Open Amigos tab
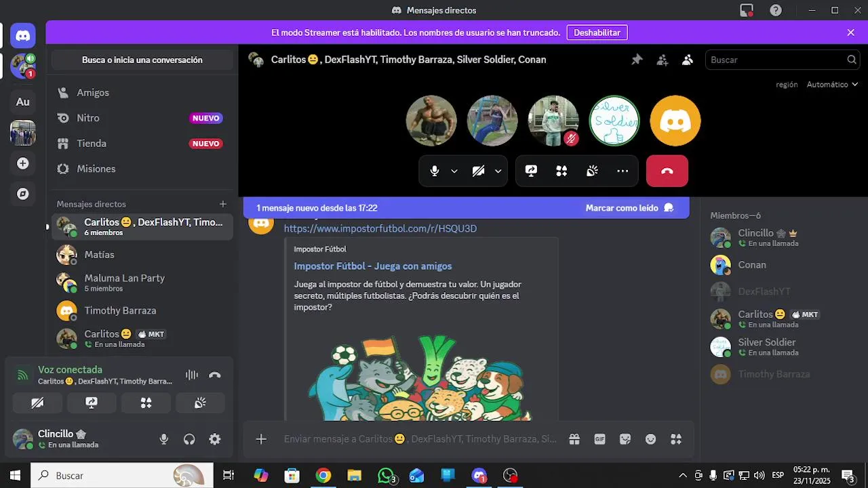This screenshot has height=488, width=868. (x=142, y=92)
